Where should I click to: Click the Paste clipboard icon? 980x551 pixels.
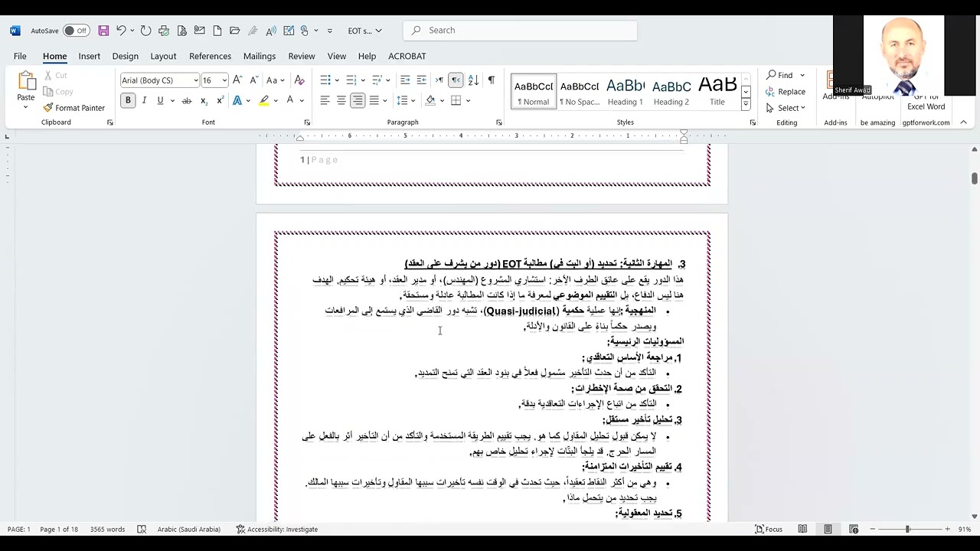pos(26,82)
